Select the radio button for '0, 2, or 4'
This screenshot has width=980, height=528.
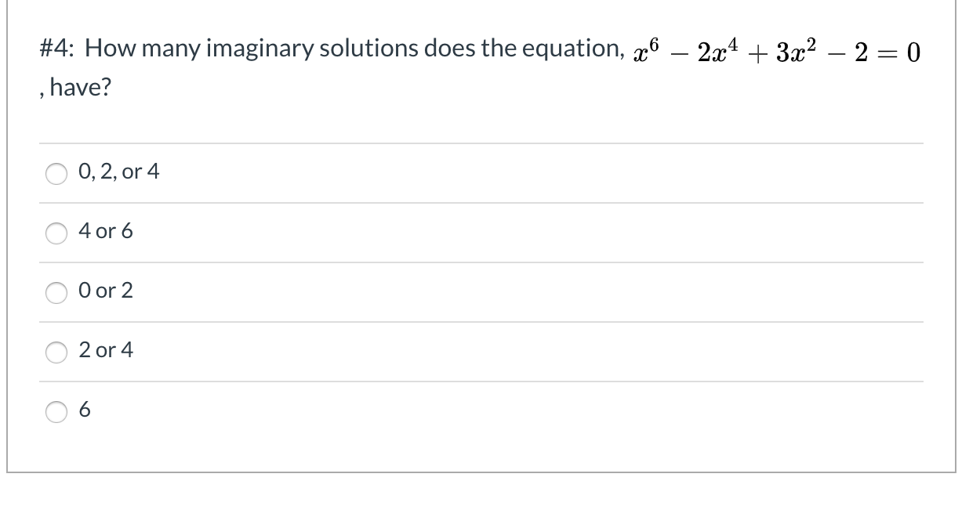tap(56, 173)
